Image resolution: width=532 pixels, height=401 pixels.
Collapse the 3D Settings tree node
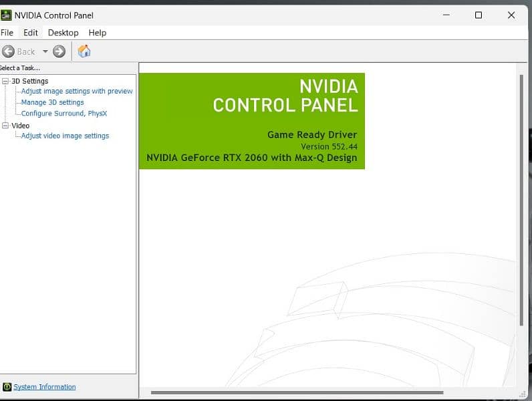pos(5,81)
